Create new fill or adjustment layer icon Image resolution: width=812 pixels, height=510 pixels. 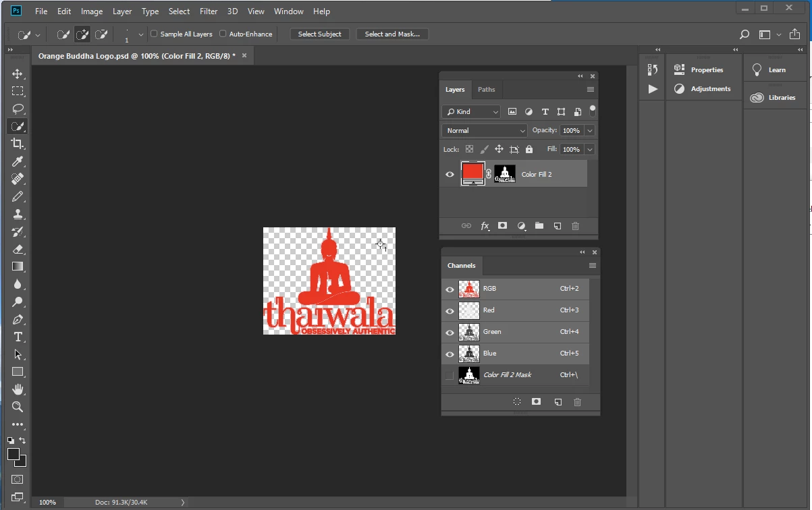[x=521, y=226]
